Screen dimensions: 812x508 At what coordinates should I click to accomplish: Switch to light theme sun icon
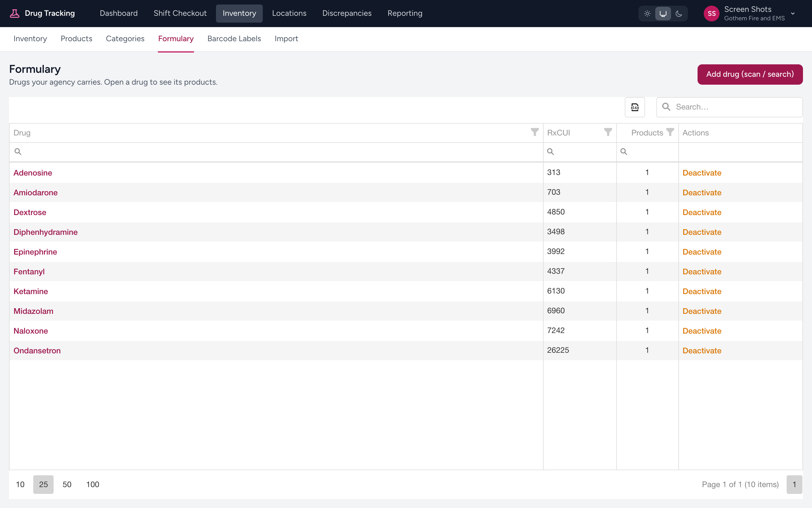click(647, 14)
